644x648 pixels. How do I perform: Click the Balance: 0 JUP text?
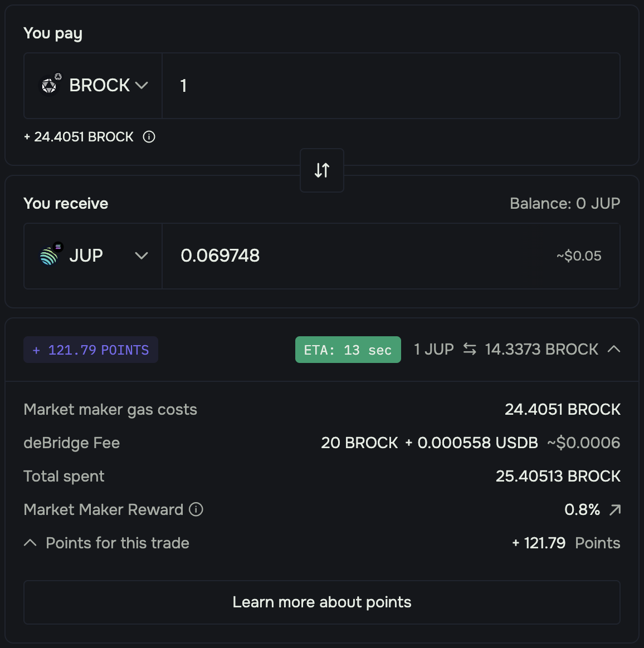(x=565, y=204)
